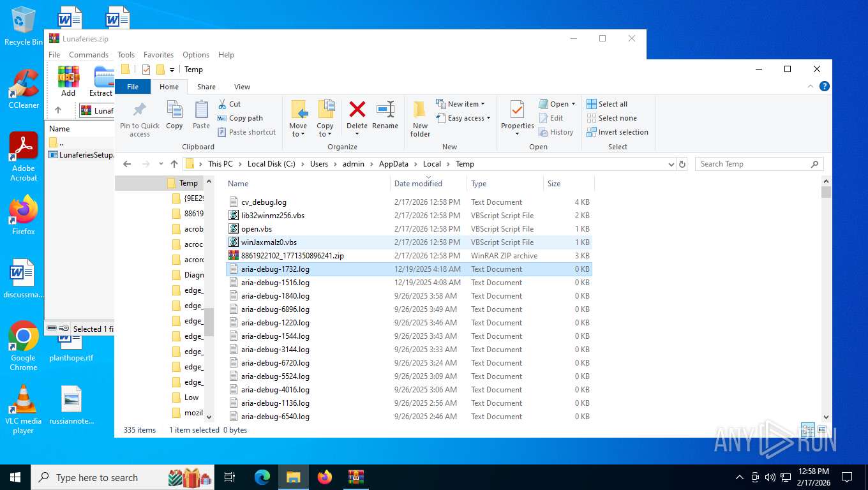Click WinRAR icon in taskbar

point(356,477)
